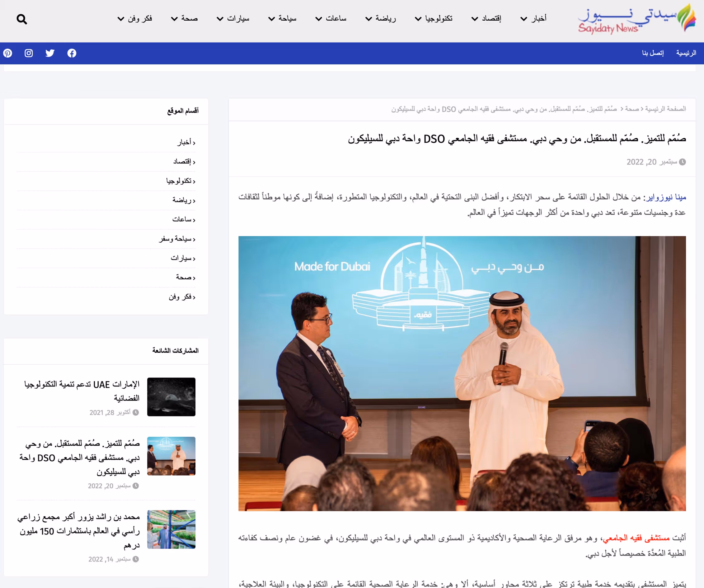The height and width of the screenshot is (588, 704).
Task: Select سياحة وسفر in sidebar categories
Action: (x=177, y=239)
